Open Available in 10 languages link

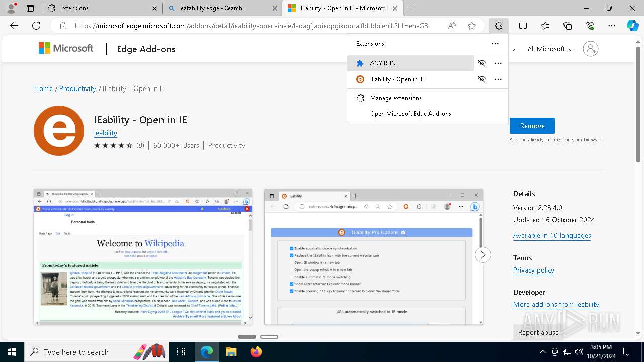[x=552, y=235]
